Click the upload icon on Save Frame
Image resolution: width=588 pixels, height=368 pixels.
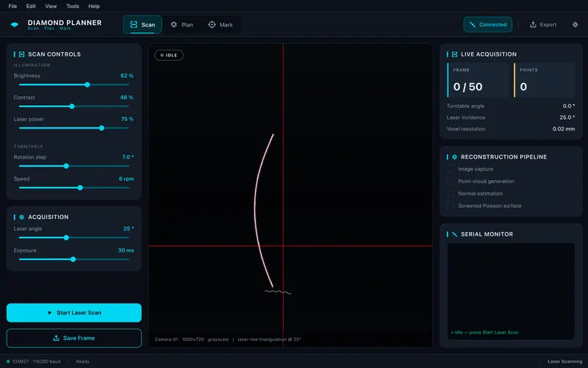point(57,338)
